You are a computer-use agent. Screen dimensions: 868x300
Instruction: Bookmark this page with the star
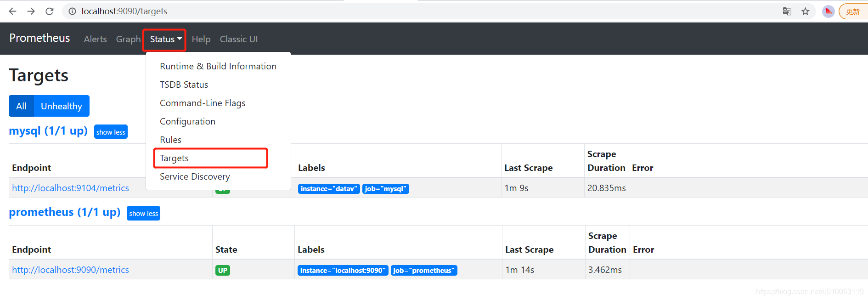(805, 11)
